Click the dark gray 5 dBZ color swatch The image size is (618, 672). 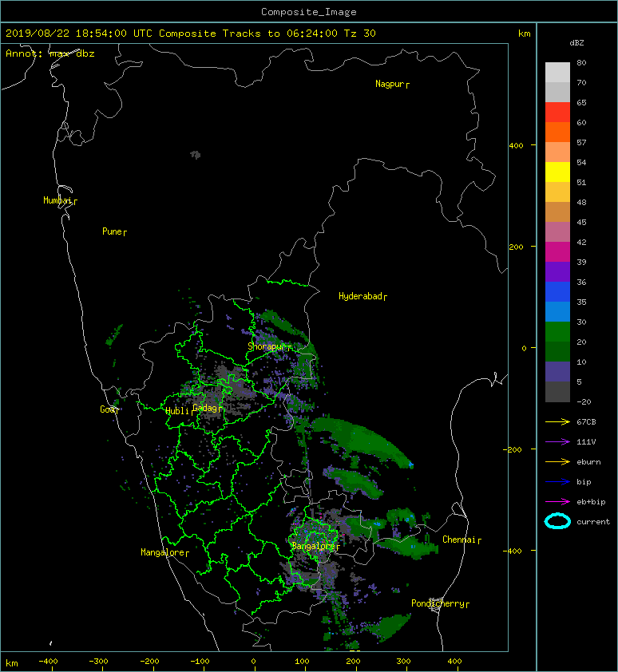(557, 392)
